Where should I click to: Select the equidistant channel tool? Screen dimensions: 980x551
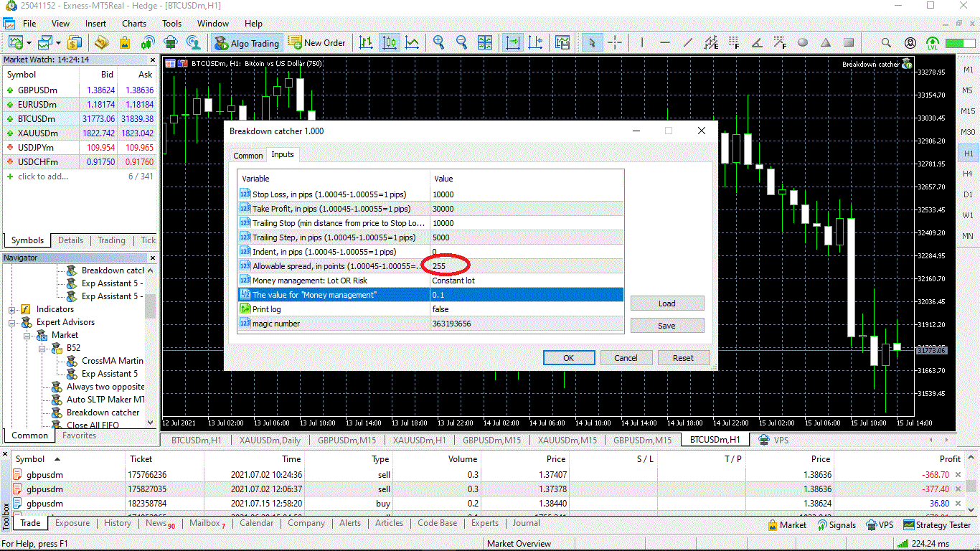tap(711, 42)
